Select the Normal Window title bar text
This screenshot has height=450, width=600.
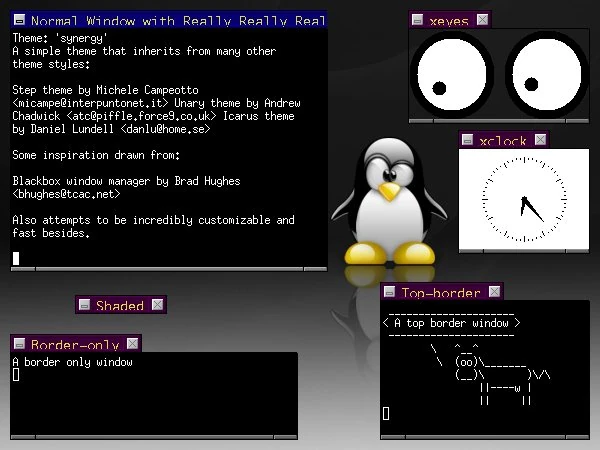178,20
